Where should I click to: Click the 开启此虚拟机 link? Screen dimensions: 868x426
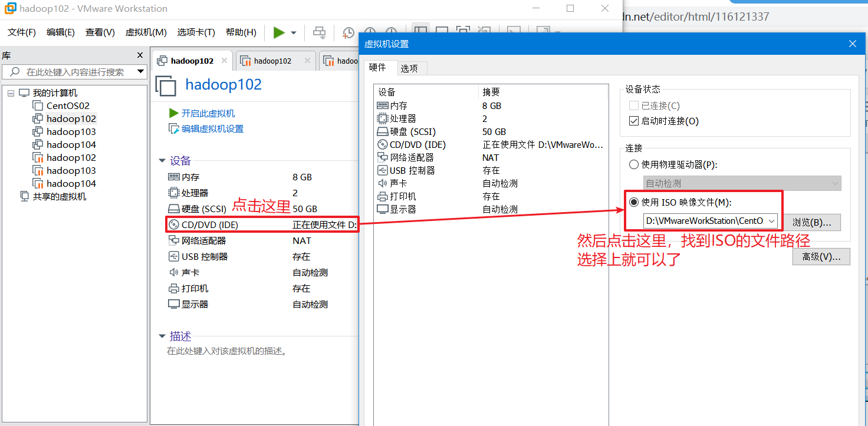click(x=208, y=113)
